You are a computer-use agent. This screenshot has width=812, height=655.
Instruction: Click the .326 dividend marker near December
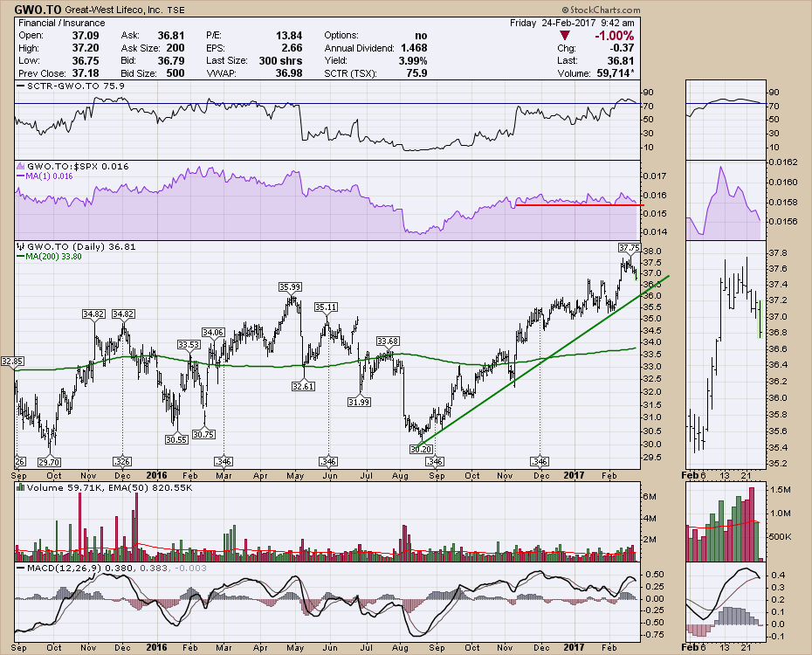[122, 461]
